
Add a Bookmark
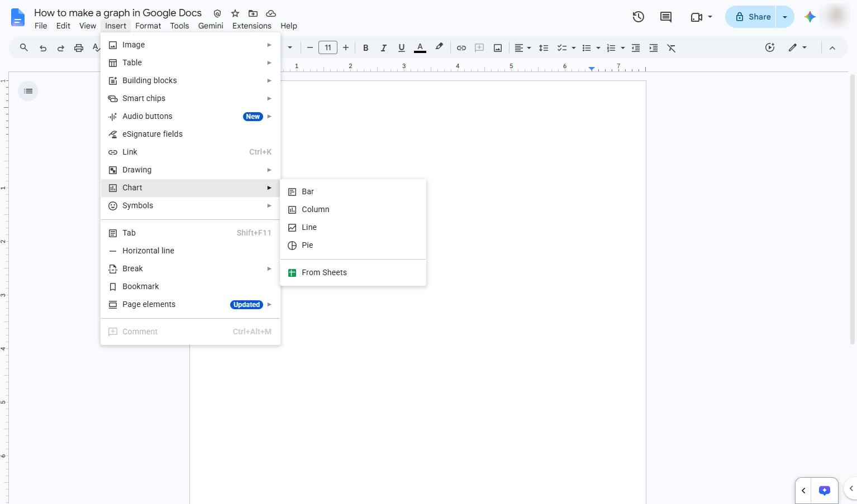[191, 286]
